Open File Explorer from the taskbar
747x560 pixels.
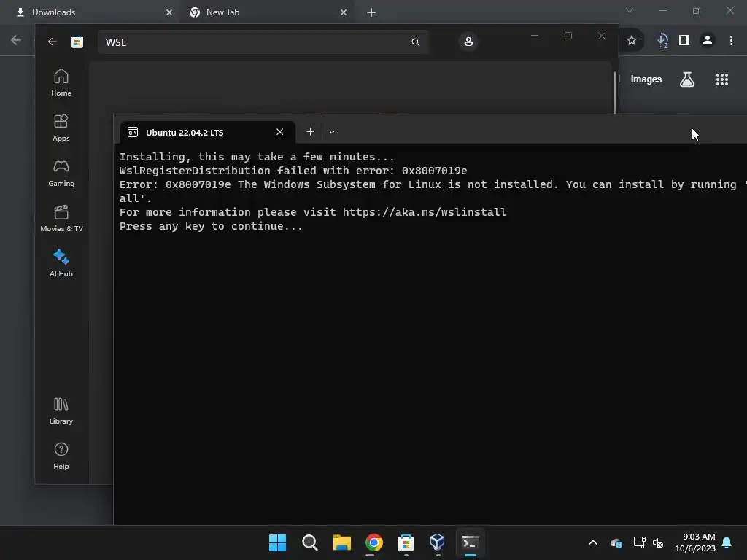(x=341, y=542)
